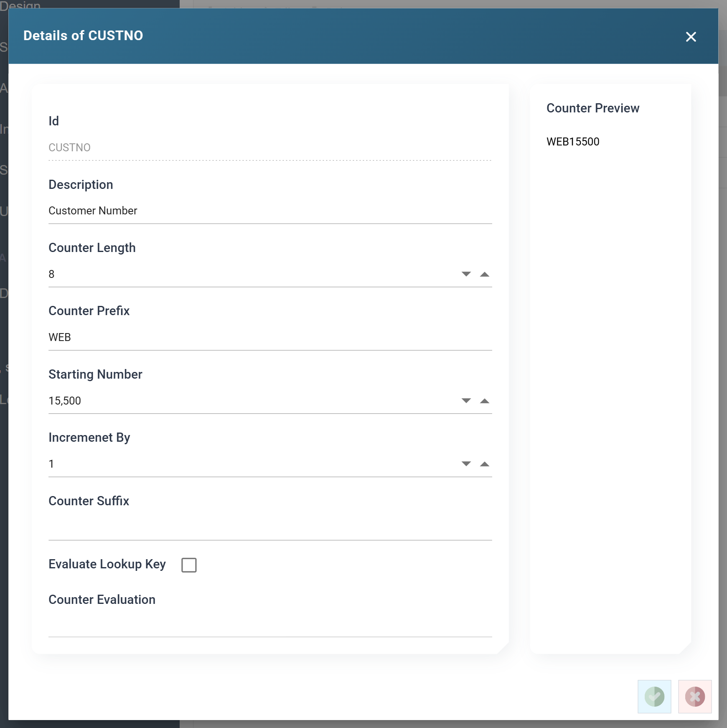Decrease Counter Length with down arrow
Viewport: 727px width, 728px height.
click(466, 274)
